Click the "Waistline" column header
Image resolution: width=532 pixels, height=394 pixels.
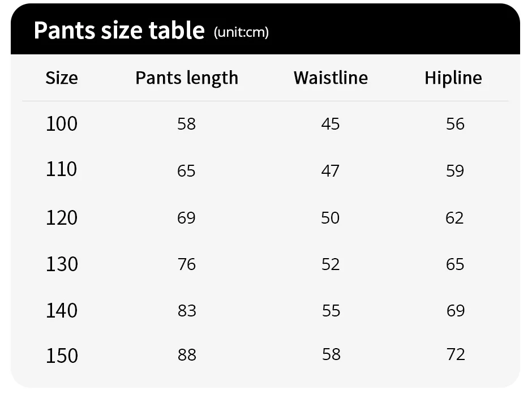pos(331,78)
